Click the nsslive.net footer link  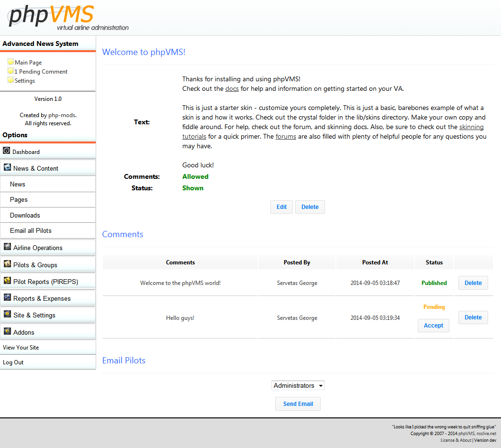tap(486, 434)
